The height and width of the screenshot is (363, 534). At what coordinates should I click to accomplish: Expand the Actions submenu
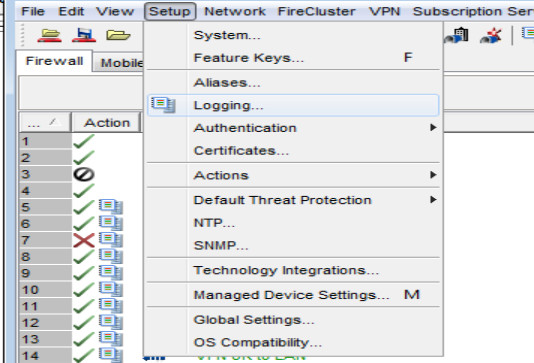tap(293, 175)
